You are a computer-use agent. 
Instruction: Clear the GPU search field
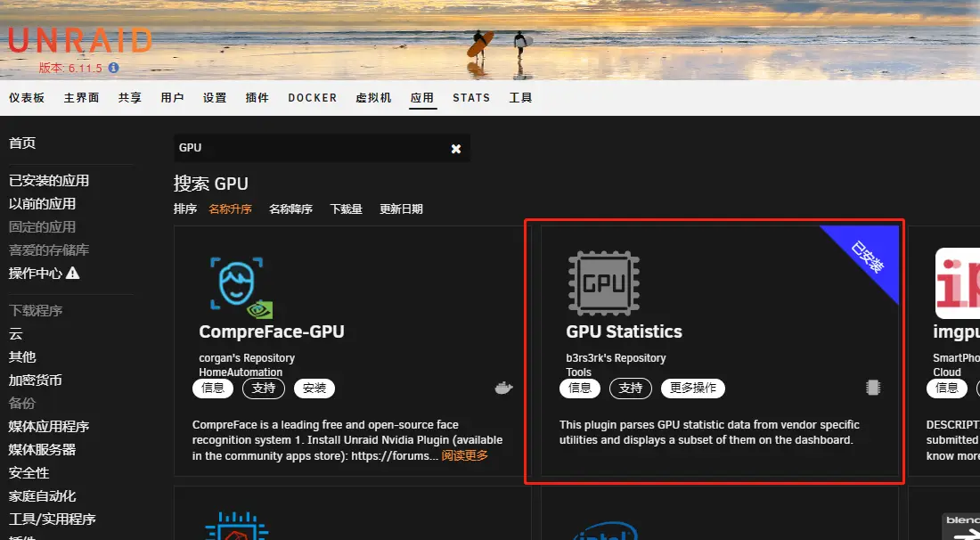[456, 149]
